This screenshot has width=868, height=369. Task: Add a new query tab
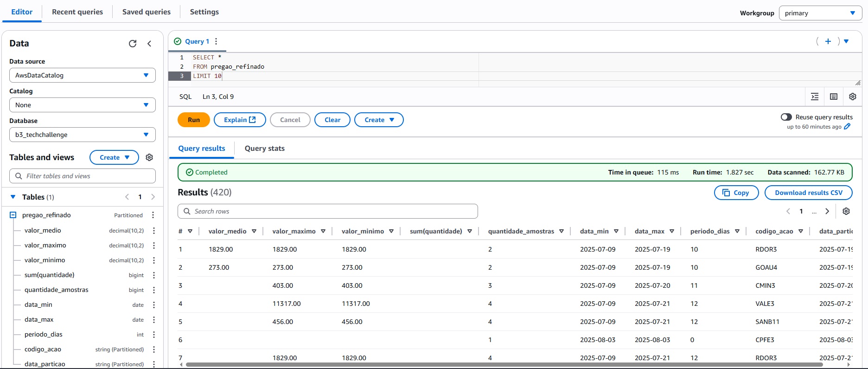pos(828,41)
